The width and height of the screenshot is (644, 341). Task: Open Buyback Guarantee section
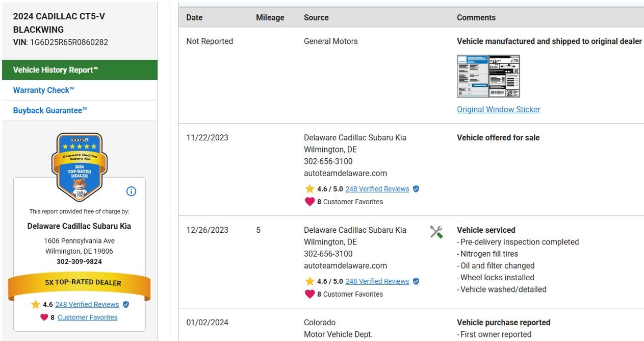[x=50, y=111]
